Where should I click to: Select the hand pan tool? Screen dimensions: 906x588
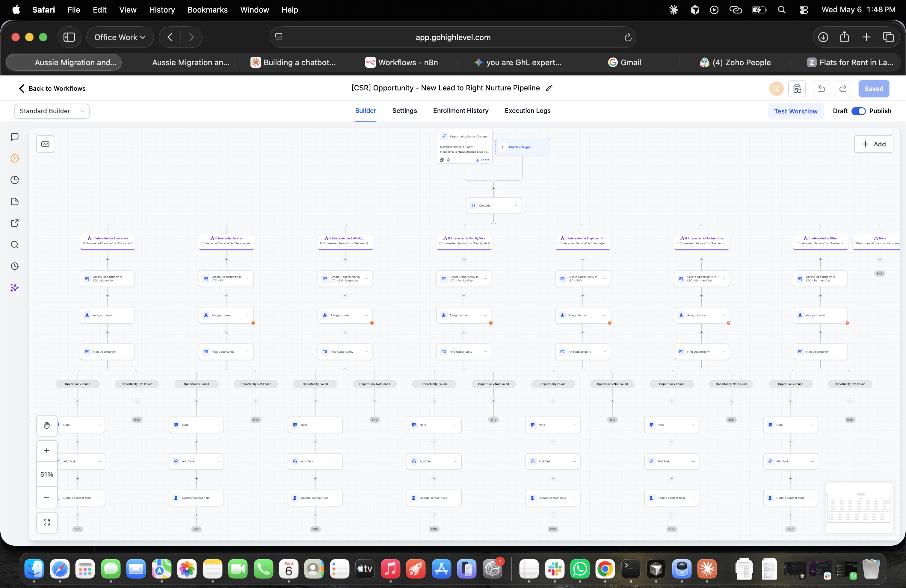coord(47,425)
